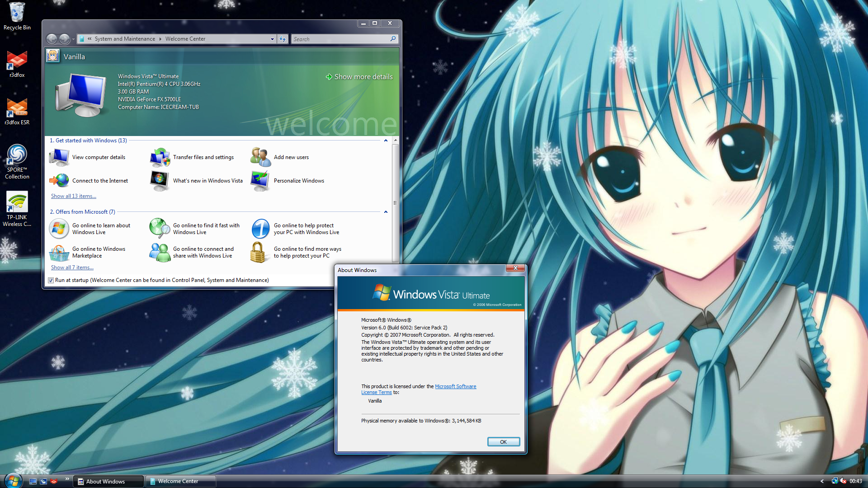The height and width of the screenshot is (488, 868).
Task: Select Go online to connect and share item
Action: pos(192,252)
